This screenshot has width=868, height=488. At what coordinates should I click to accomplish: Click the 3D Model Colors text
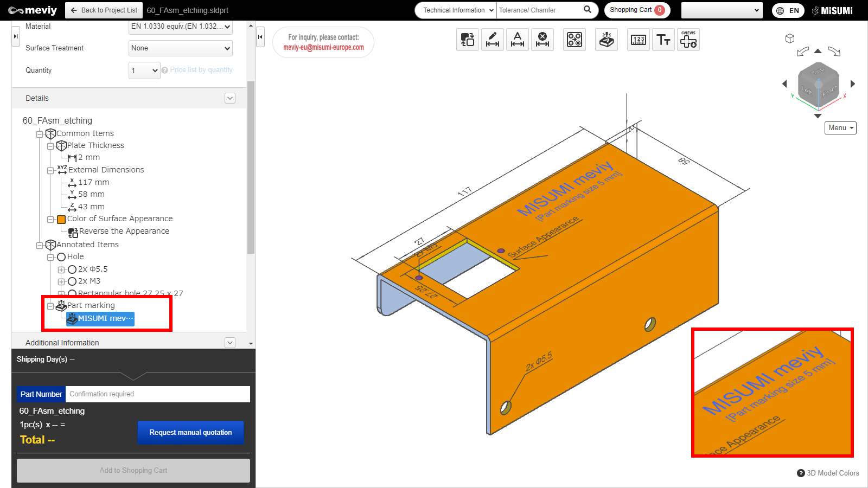point(833,473)
